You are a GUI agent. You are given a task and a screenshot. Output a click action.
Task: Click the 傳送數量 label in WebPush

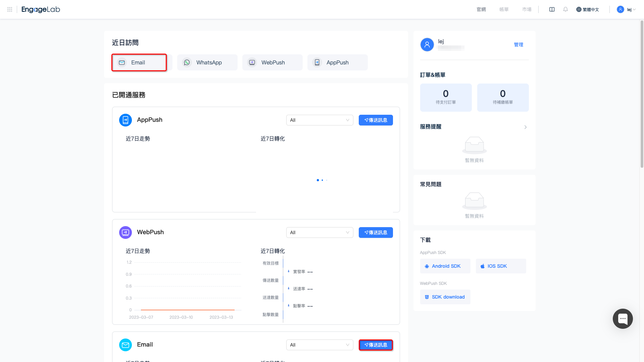(270, 280)
